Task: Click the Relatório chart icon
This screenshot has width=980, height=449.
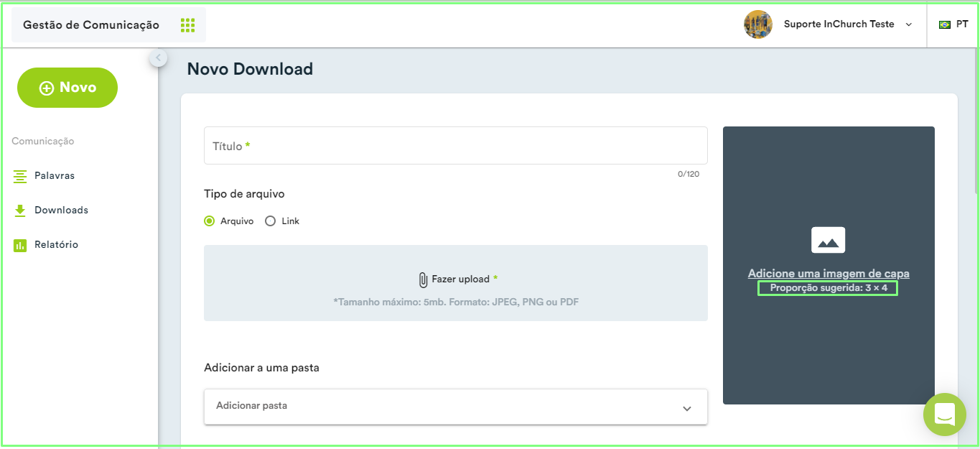Action: [20, 245]
